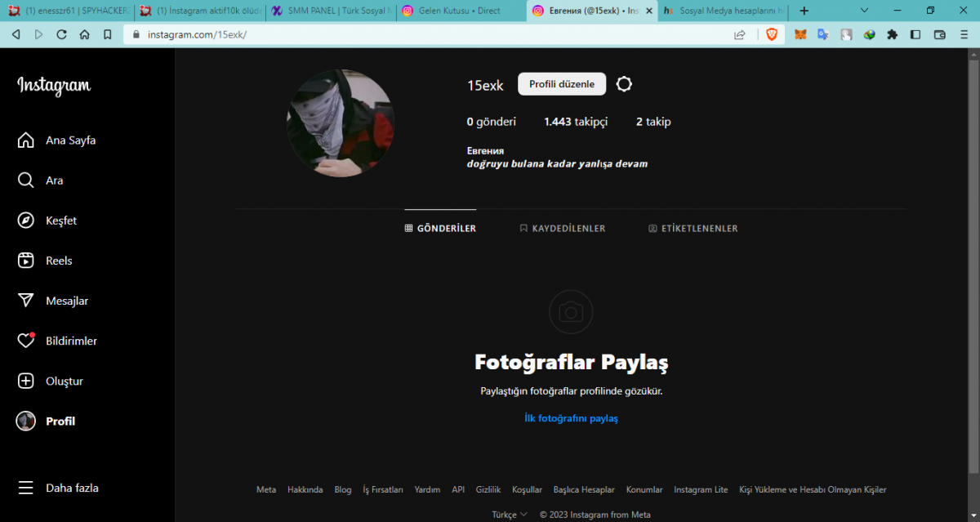Click the Konumlar footer link
The image size is (980, 522).
(x=644, y=490)
